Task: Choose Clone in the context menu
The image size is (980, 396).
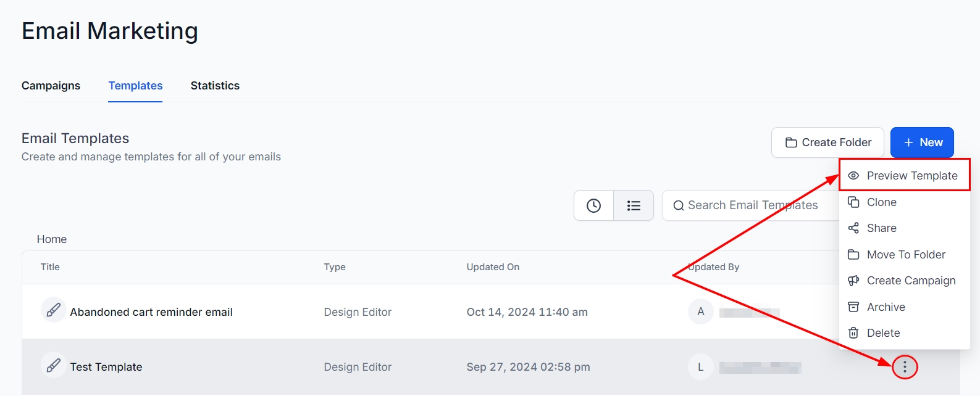Action: pyautogui.click(x=881, y=202)
